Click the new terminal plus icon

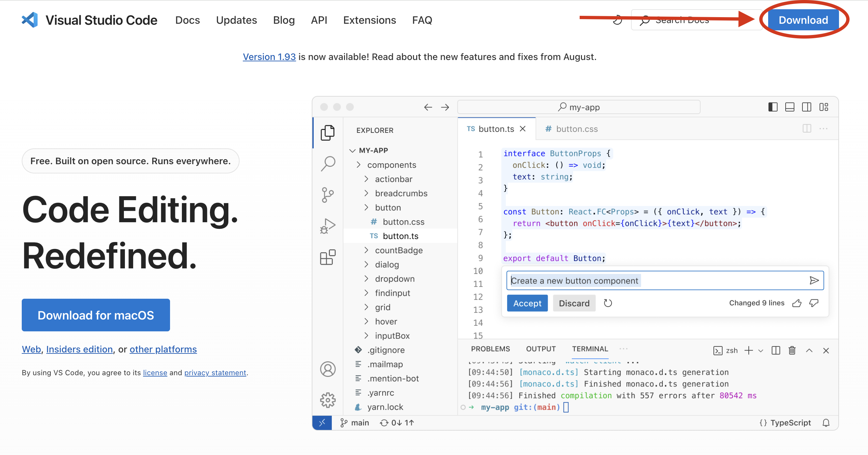click(748, 350)
